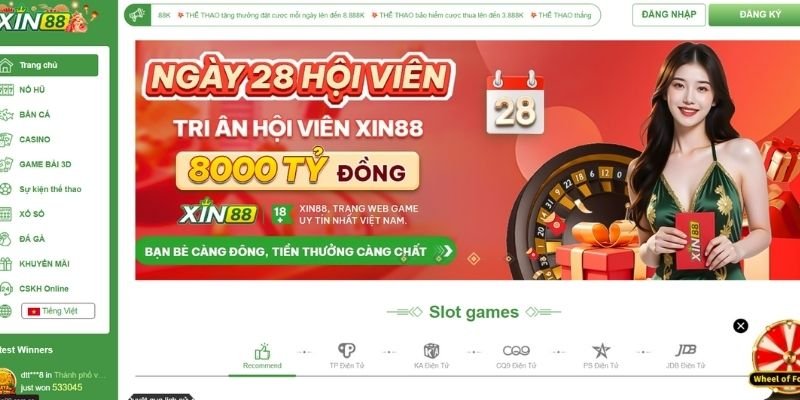Open the Wheel of Fortune spinner
This screenshot has height=400, width=800.
click(777, 353)
